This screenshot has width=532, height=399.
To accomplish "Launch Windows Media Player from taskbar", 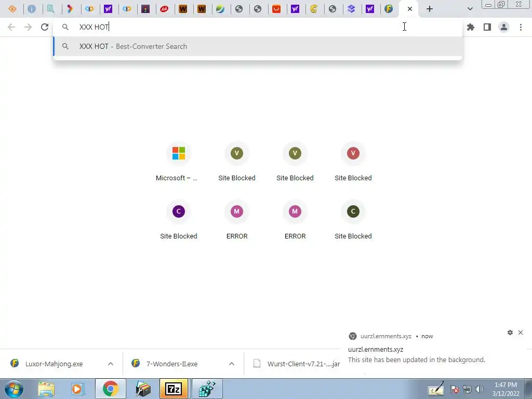I will click(77, 389).
